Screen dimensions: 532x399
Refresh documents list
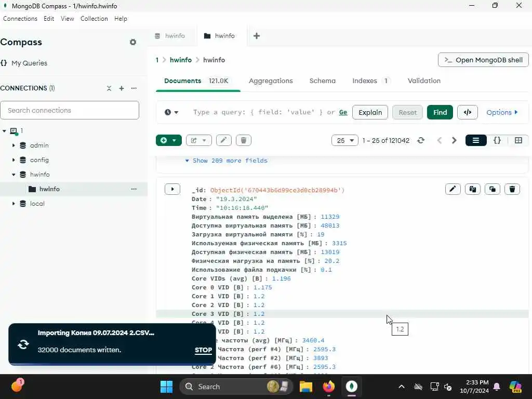pos(421,140)
